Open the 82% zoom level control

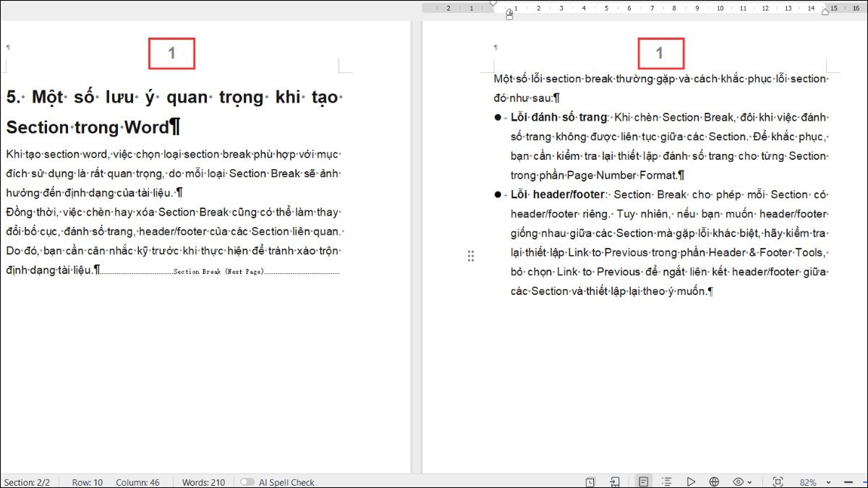(x=808, y=482)
